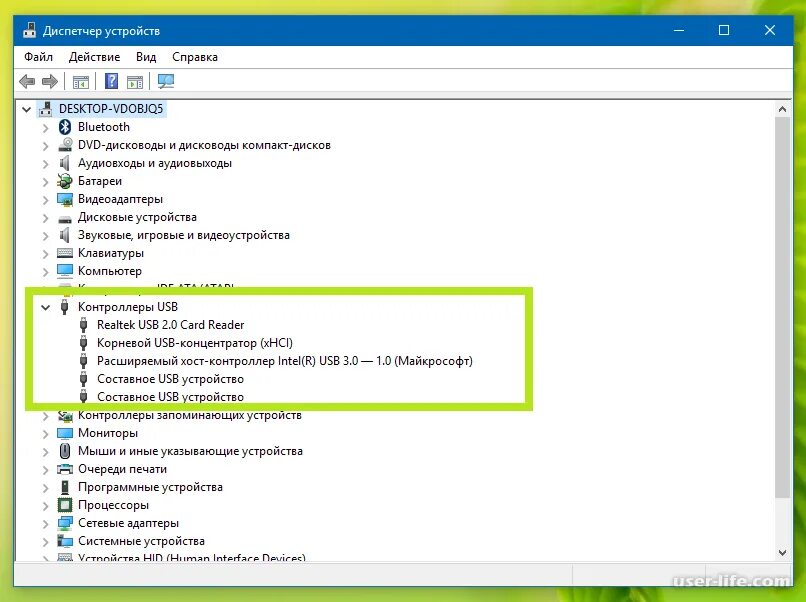Expand the DVD-дисководы category

click(46, 146)
